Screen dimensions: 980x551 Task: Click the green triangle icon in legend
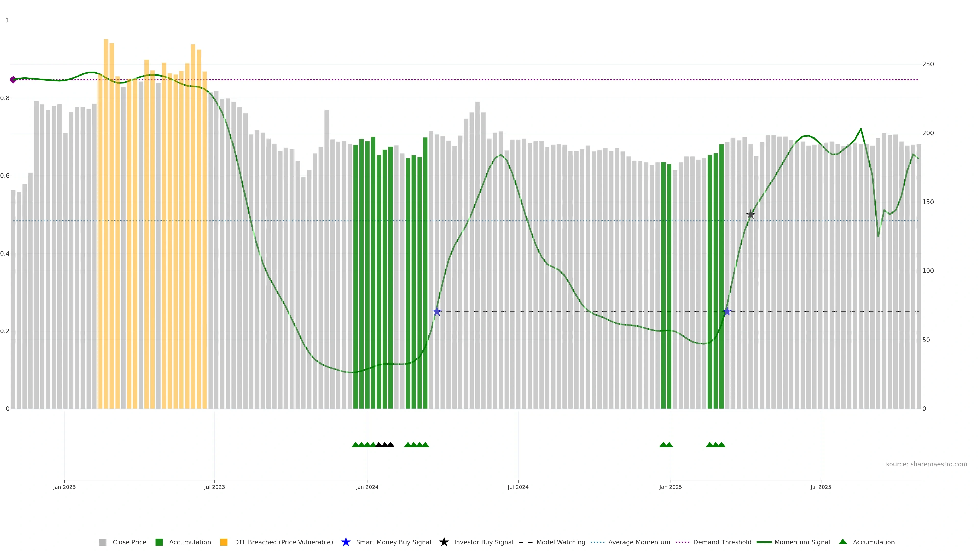[x=843, y=542]
